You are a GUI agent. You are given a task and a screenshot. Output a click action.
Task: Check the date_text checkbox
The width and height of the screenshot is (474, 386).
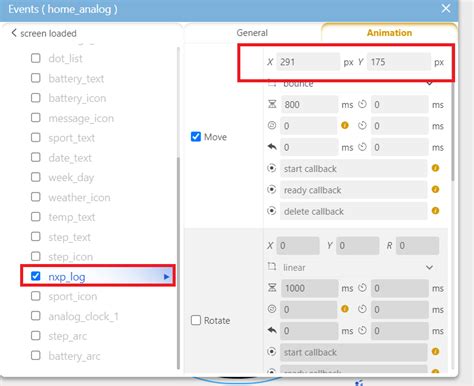36,157
